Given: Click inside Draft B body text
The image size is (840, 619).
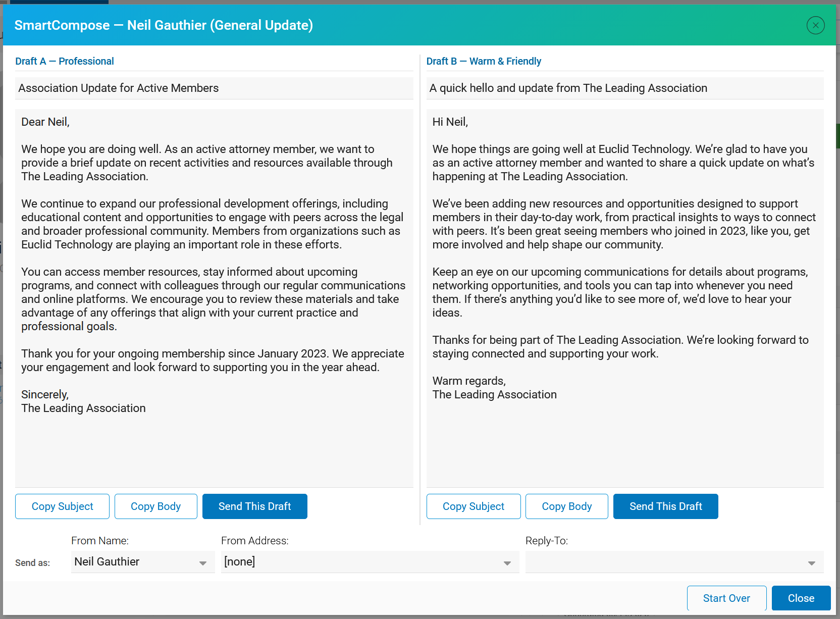Looking at the screenshot, I should click(x=625, y=298).
